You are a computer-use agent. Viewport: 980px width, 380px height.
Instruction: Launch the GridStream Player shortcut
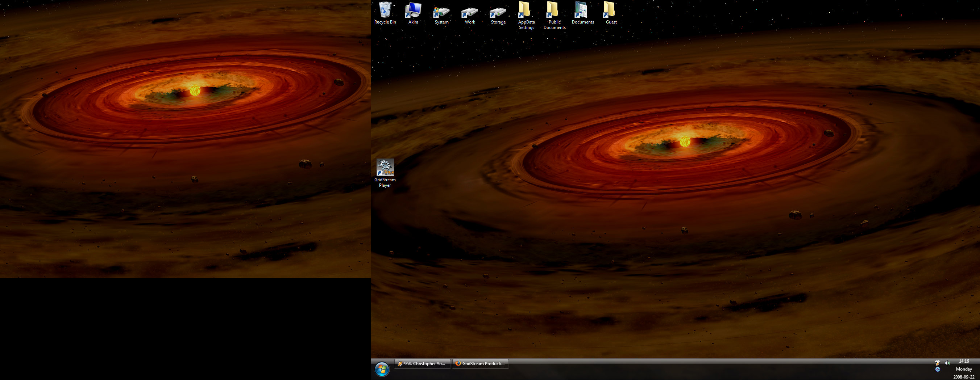tap(385, 168)
